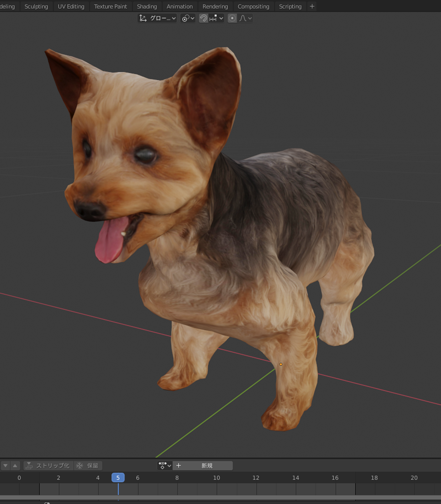
Task: Open the Animation workspace tab
Action: point(180,6)
